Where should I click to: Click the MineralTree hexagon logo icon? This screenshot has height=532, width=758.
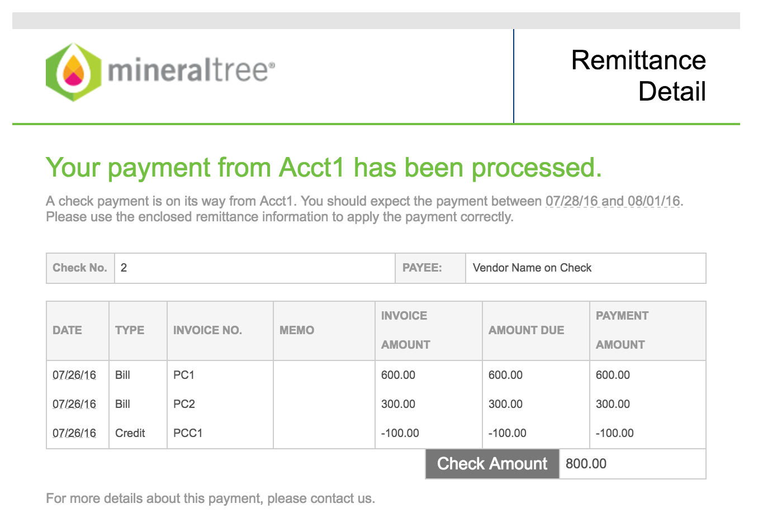pos(73,72)
